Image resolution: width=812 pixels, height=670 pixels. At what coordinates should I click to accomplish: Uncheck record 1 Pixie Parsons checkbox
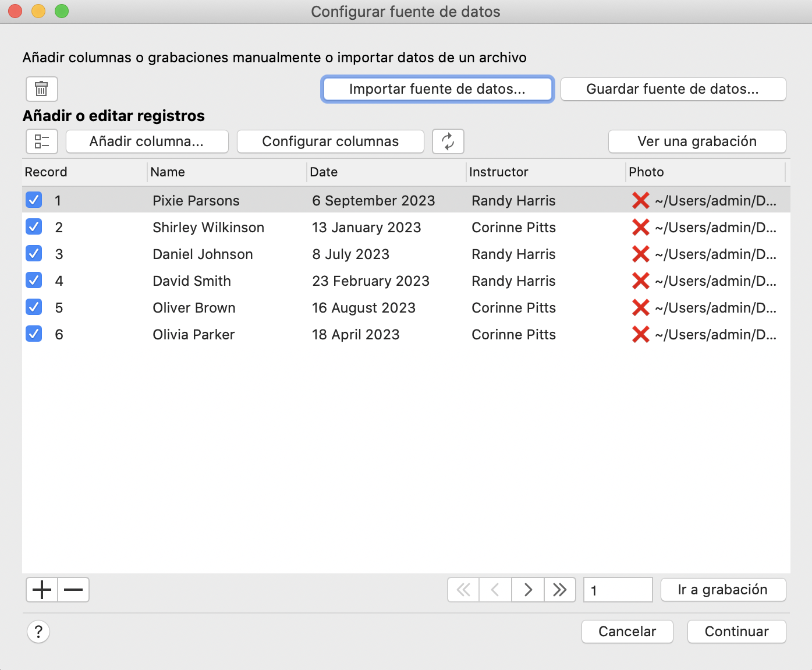pos(34,200)
